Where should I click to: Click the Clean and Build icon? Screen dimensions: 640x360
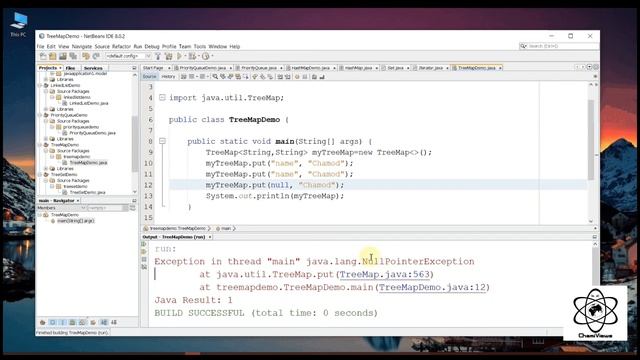click(x=168, y=56)
